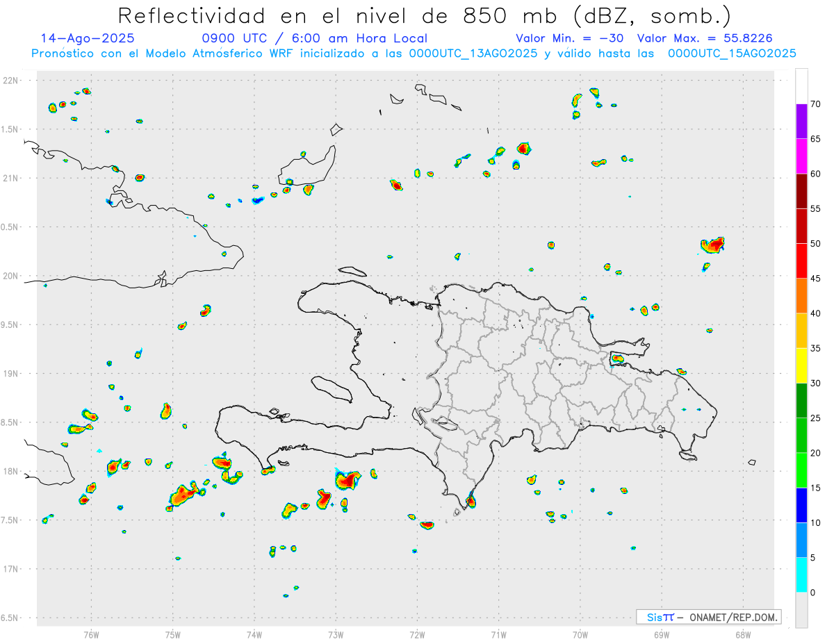
Task: Click the '20' value on the color scale
Action: [815, 453]
